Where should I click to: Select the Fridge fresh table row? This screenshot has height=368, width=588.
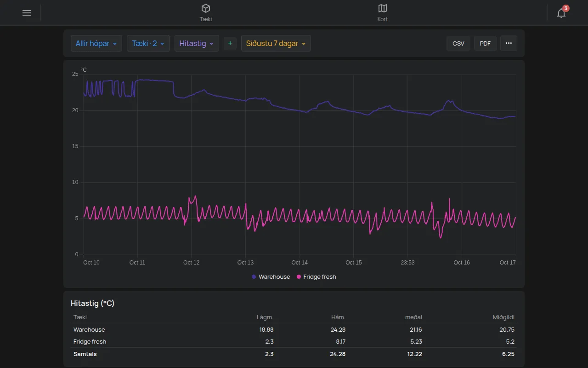pyautogui.click(x=294, y=341)
